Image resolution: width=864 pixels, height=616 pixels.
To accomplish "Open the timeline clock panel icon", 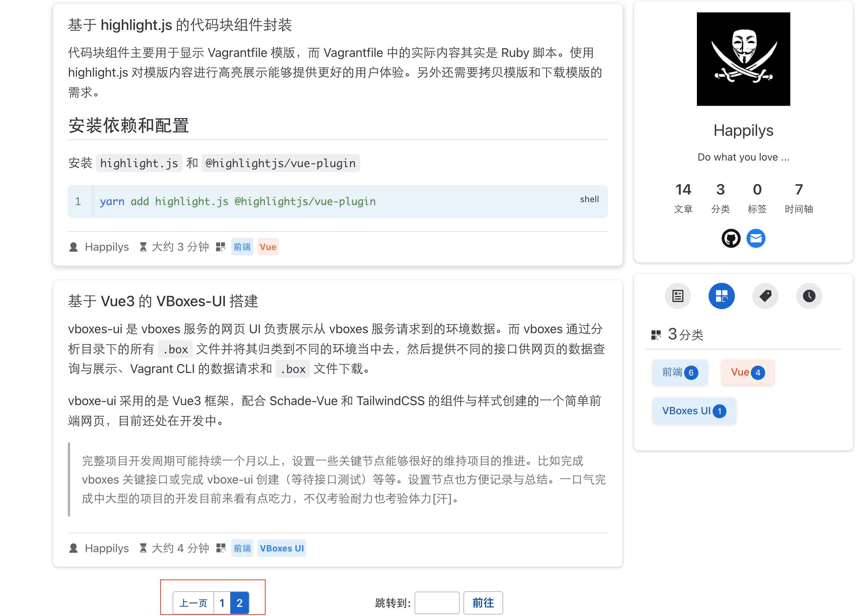I will click(809, 296).
